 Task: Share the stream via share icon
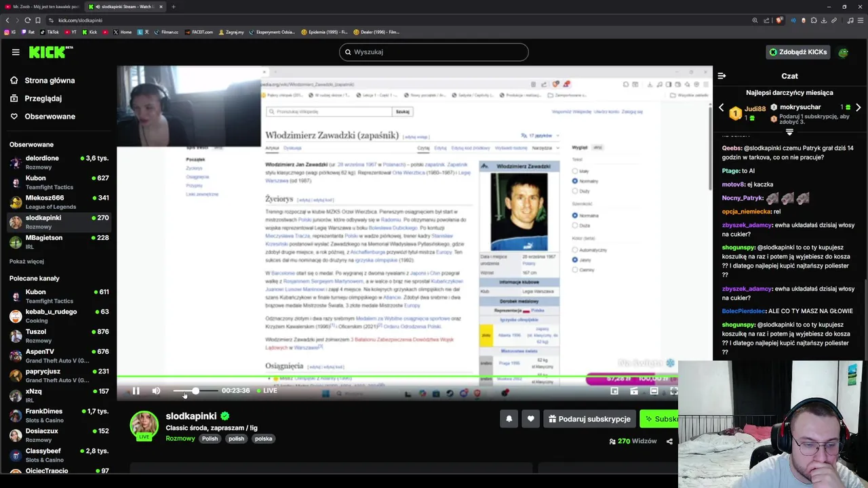tap(669, 441)
